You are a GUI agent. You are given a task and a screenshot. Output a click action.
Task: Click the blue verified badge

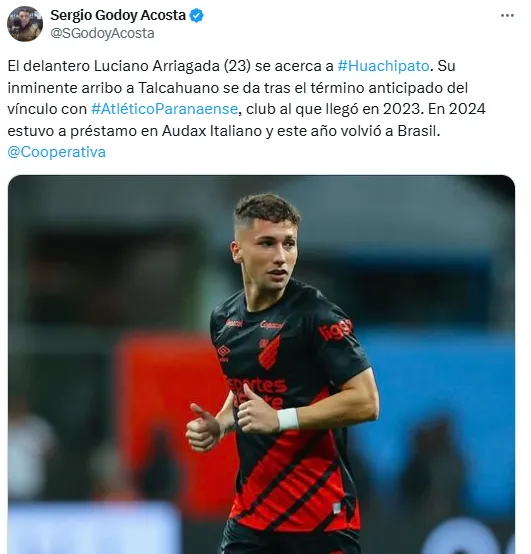click(196, 16)
